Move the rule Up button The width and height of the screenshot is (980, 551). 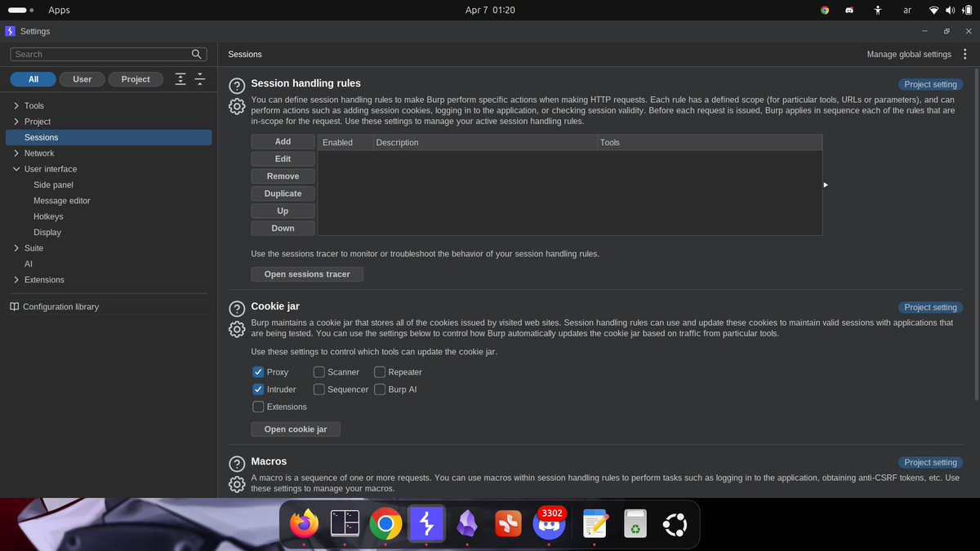283,211
